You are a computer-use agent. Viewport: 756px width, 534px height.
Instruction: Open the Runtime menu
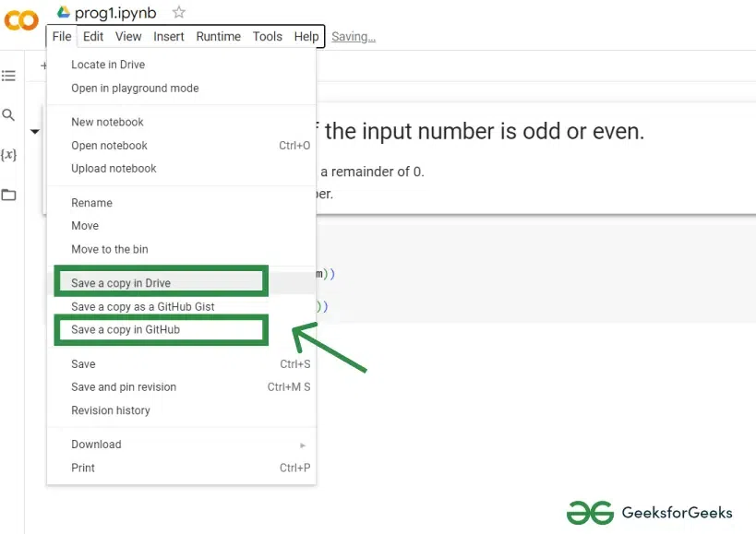click(x=219, y=37)
